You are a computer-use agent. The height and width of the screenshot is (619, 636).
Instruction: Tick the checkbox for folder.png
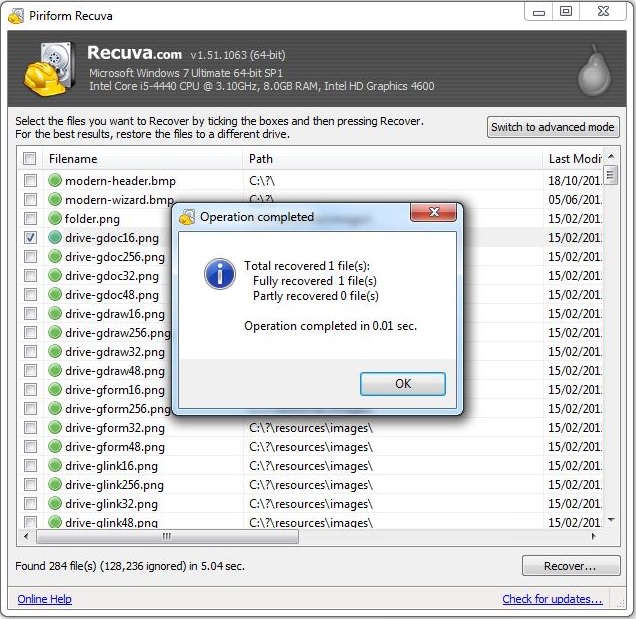click(x=30, y=219)
